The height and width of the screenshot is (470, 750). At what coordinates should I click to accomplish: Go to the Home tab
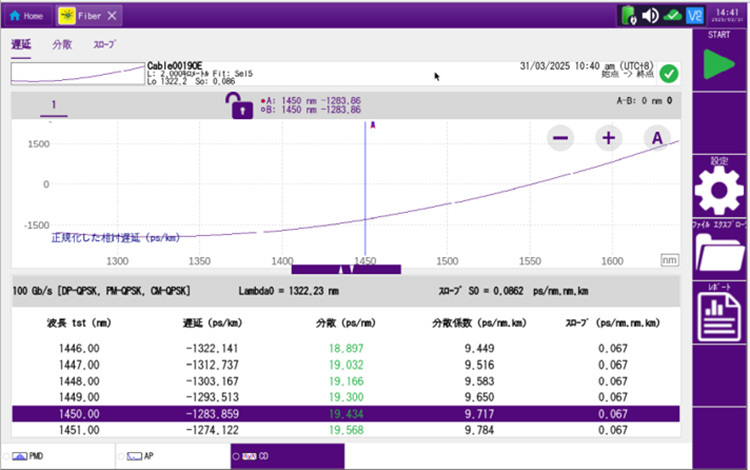click(x=25, y=16)
